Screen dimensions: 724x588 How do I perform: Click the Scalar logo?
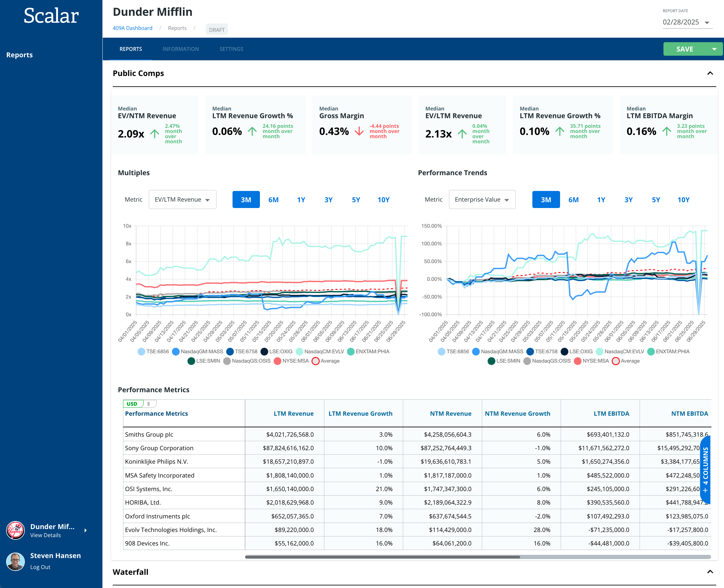(x=51, y=16)
